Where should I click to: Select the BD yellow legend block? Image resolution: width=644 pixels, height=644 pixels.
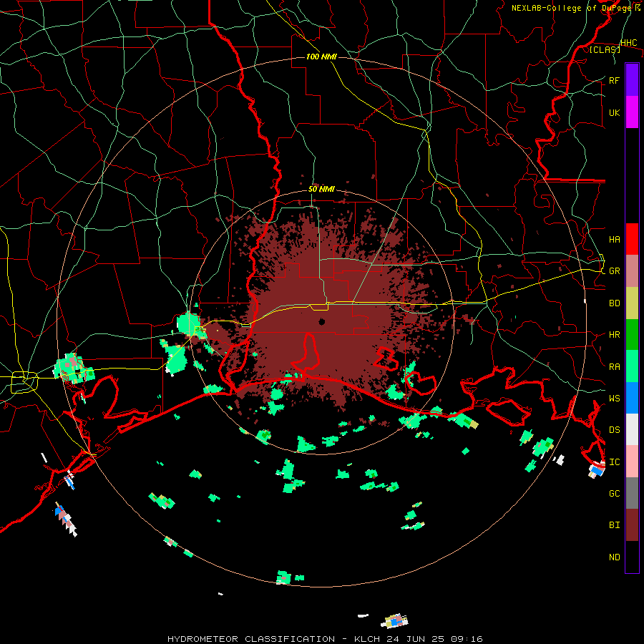(632, 303)
